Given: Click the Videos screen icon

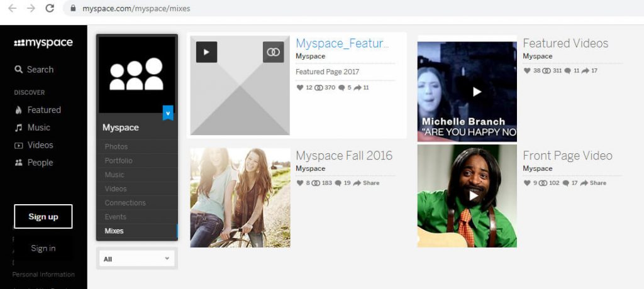Looking at the screenshot, I should (18, 145).
